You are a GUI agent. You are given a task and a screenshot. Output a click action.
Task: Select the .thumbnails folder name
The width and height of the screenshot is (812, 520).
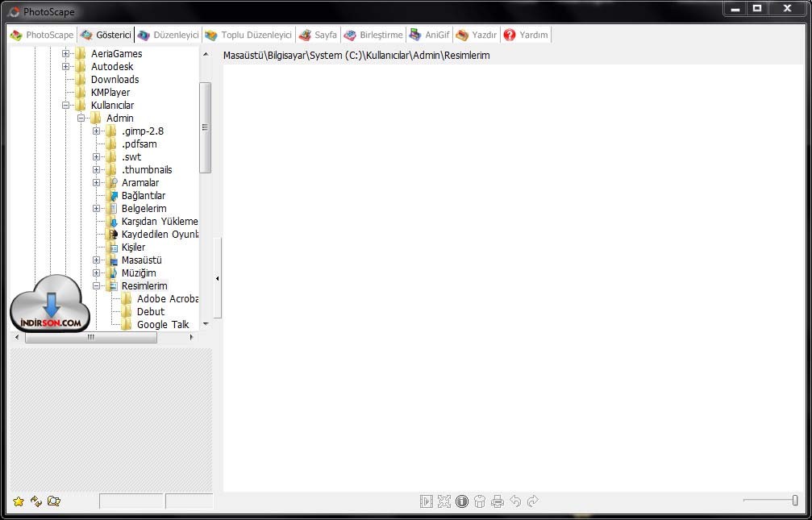[x=147, y=170]
